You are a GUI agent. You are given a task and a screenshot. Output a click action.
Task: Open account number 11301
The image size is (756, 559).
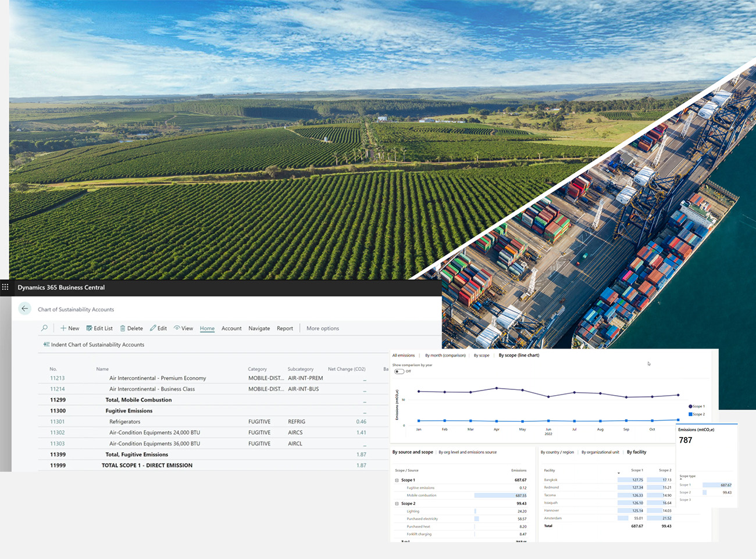click(x=57, y=422)
